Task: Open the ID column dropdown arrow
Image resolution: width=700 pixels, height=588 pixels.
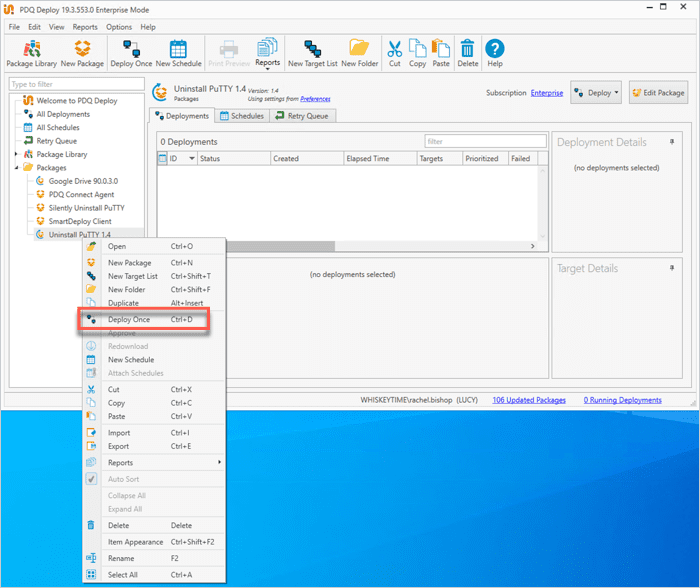Action: (192, 158)
